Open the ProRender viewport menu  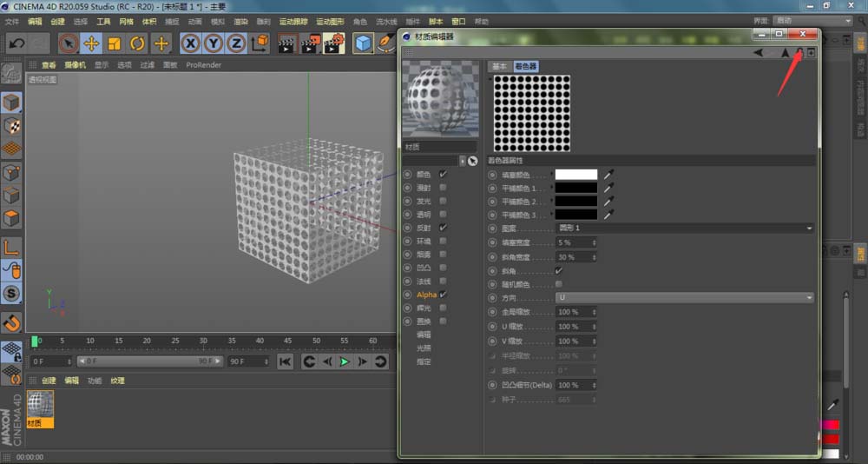pyautogui.click(x=204, y=65)
